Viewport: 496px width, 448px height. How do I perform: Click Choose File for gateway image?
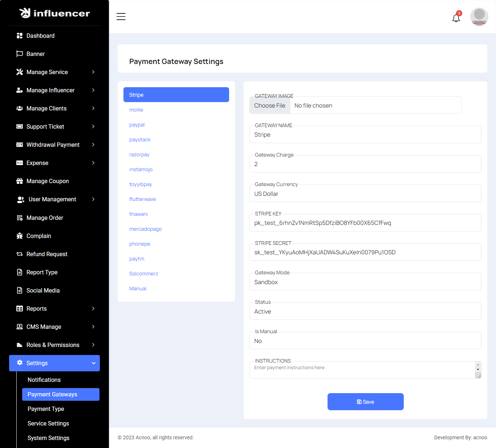(x=270, y=105)
